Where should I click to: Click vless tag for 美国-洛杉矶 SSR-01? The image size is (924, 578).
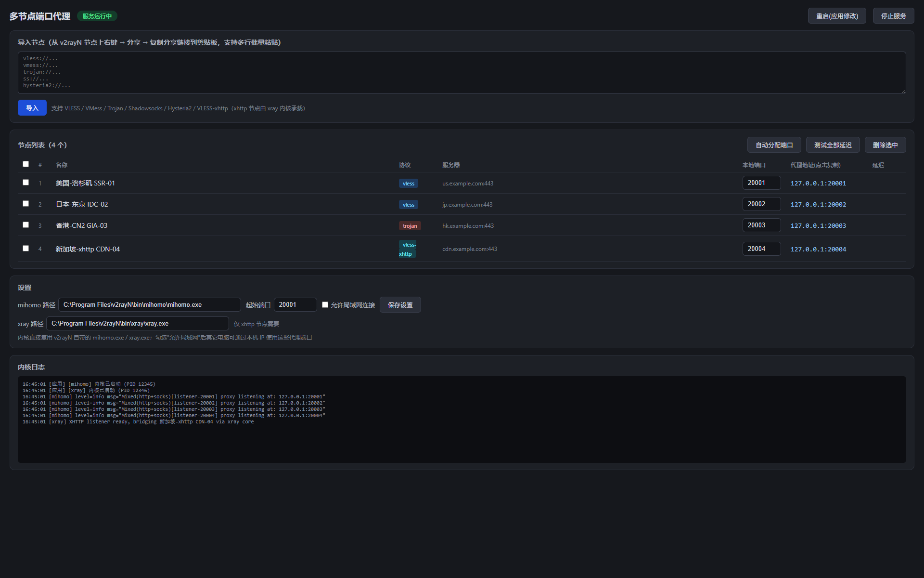(409, 184)
